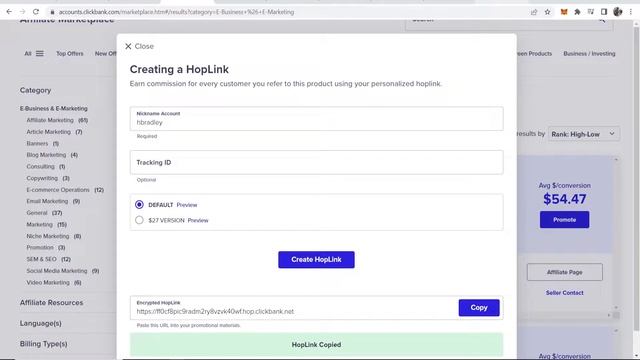Click the X icon to close the HopLink dialog
The image size is (640, 360).
128,46
